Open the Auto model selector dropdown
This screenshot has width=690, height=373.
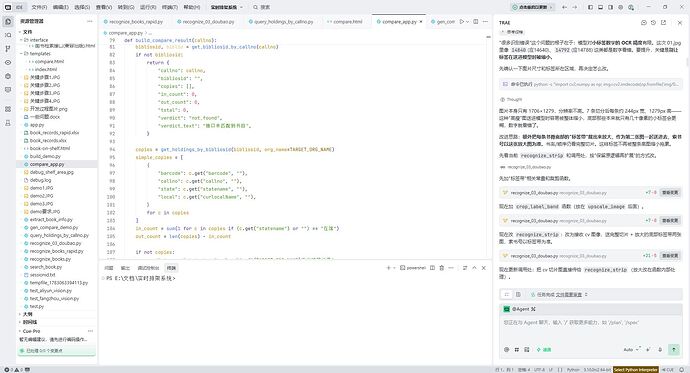pos(632,350)
